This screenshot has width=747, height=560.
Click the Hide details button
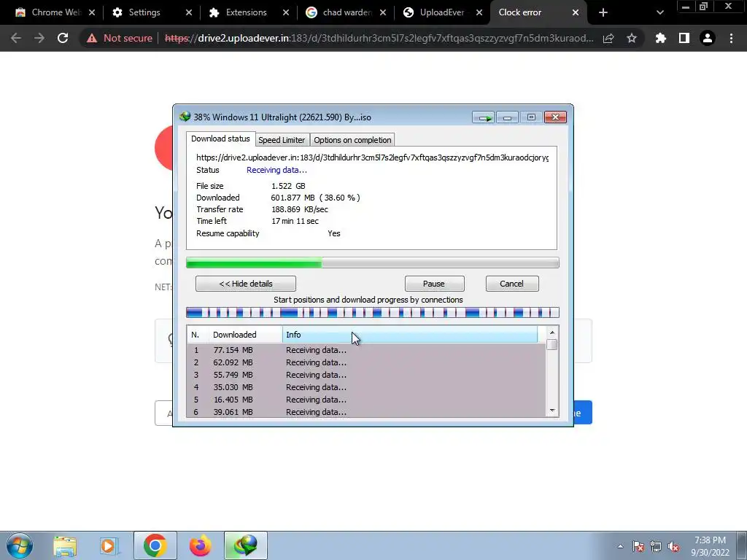coord(246,284)
